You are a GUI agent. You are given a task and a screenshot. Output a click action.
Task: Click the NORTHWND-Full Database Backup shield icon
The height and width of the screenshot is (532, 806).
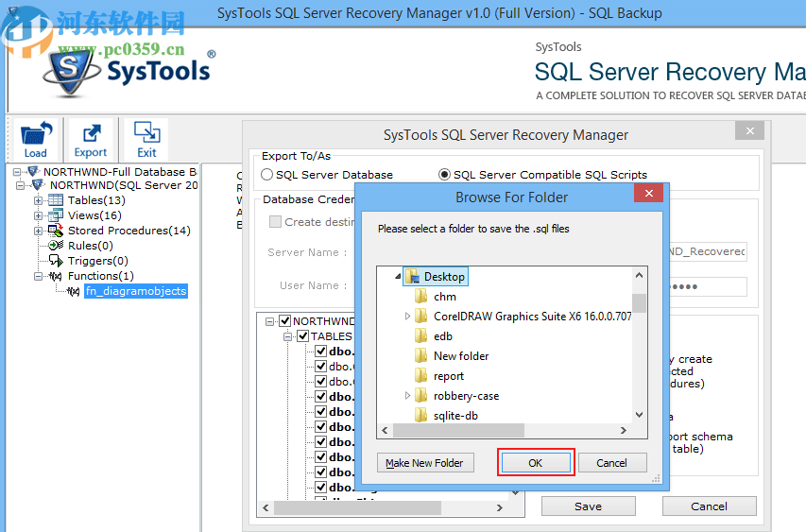click(33, 171)
